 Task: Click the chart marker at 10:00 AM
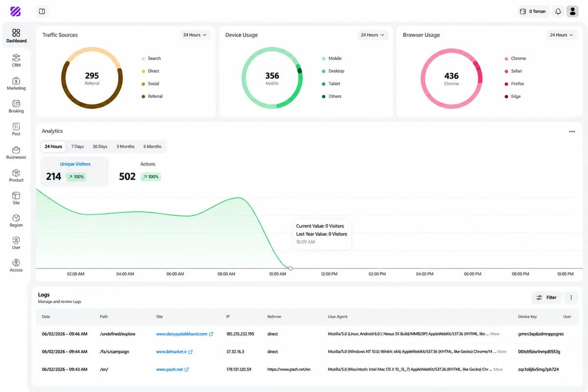pyautogui.click(x=291, y=269)
